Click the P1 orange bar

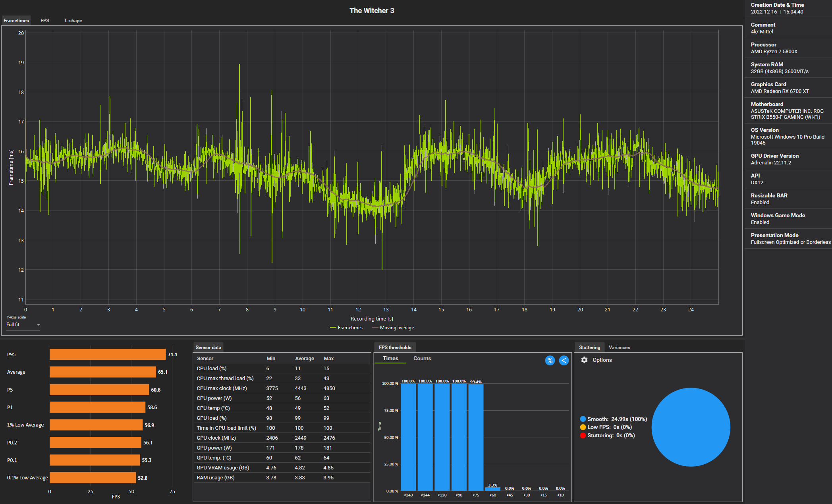pos(97,407)
